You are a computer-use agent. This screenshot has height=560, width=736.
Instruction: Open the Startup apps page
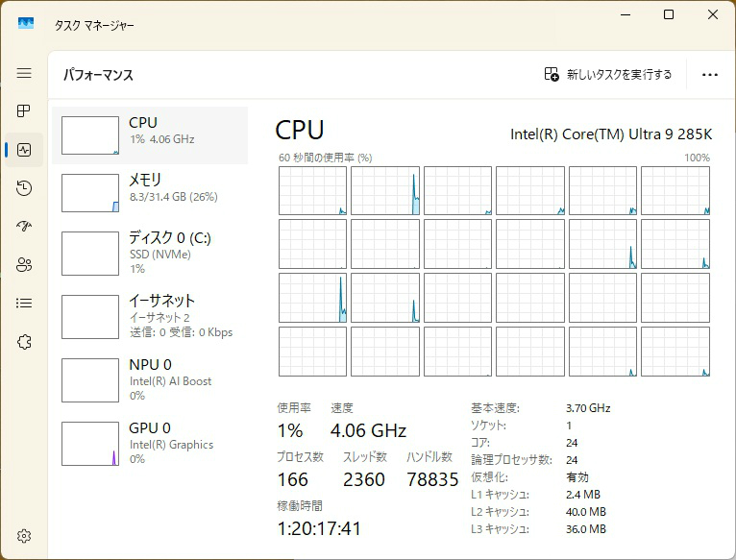click(x=24, y=227)
